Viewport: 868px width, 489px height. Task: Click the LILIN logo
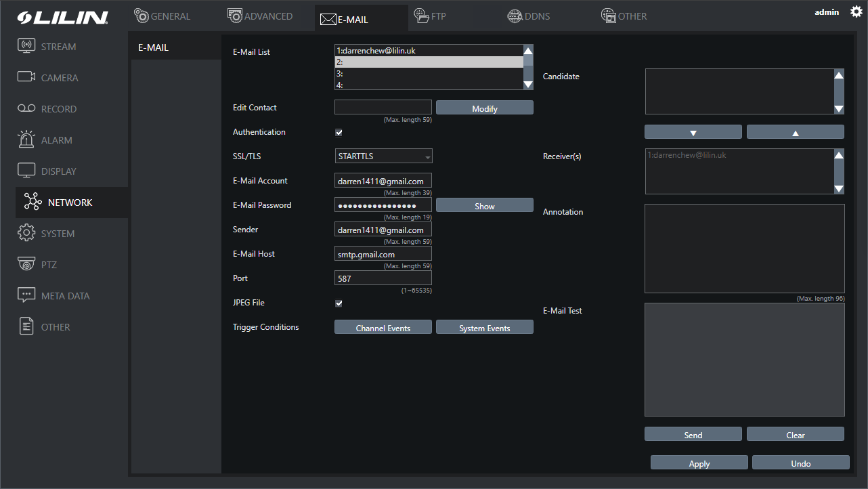tap(63, 18)
